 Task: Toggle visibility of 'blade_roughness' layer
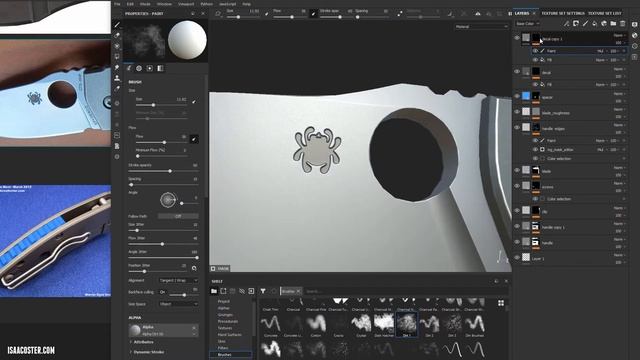coord(517,111)
